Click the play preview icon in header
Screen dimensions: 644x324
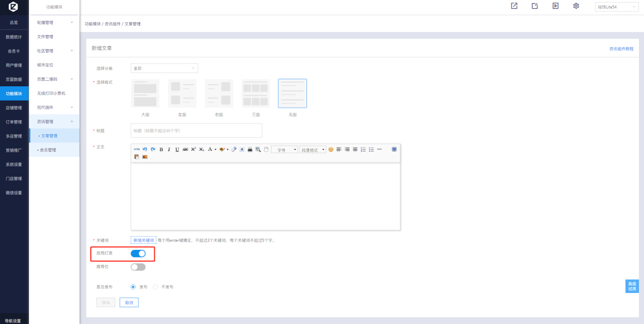pos(556,6)
